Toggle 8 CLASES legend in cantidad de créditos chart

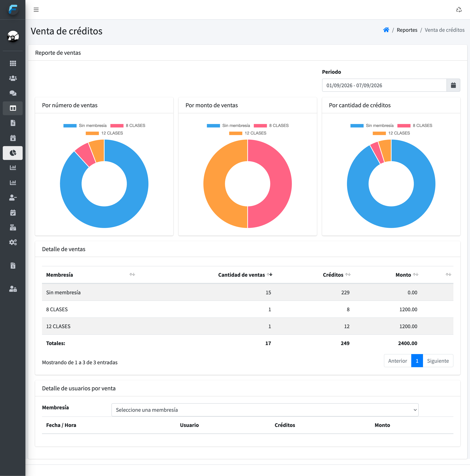click(415, 125)
